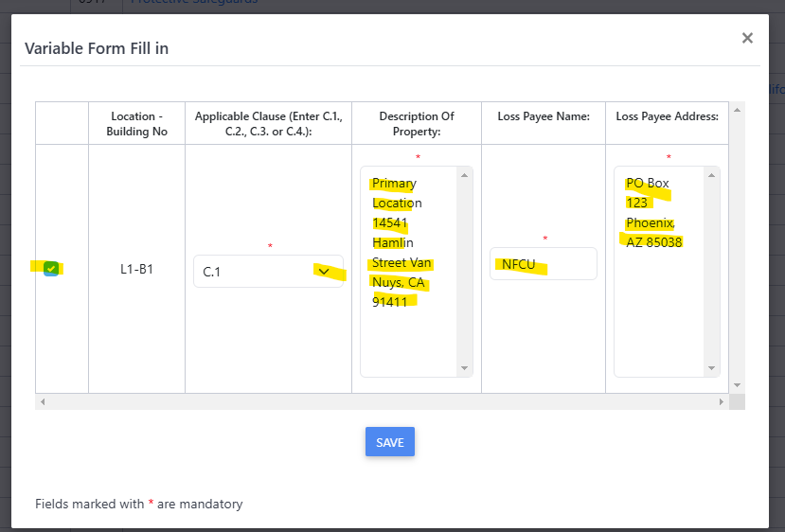785x532 pixels.
Task: Click the table's vertical scrollbar up arrow
Action: coord(738,110)
